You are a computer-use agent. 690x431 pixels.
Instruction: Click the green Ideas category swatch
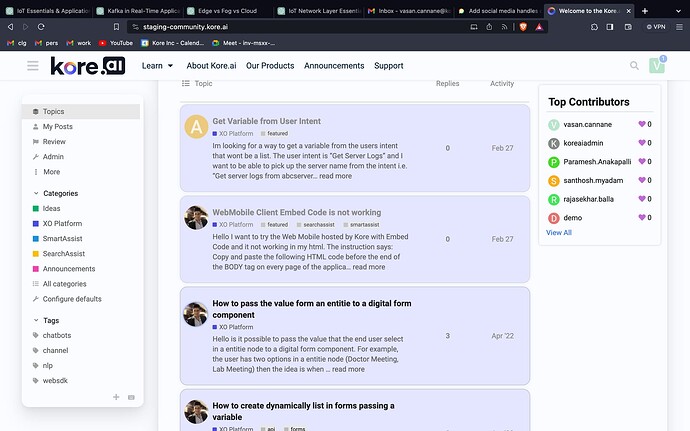click(x=36, y=208)
